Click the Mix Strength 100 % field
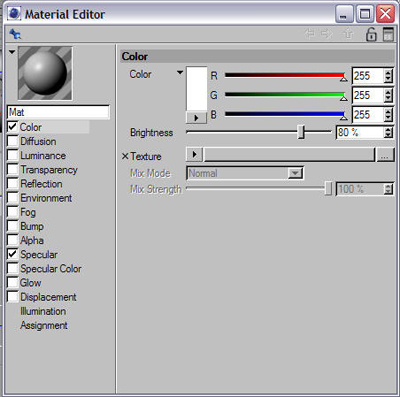 click(360, 189)
